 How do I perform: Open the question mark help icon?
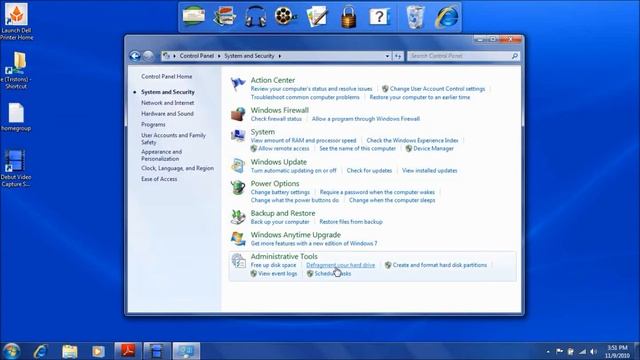(379, 17)
